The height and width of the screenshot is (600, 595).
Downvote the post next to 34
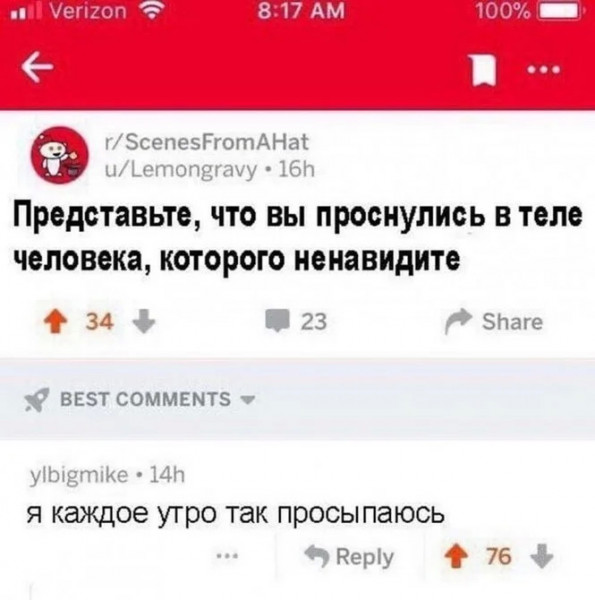coord(143,322)
